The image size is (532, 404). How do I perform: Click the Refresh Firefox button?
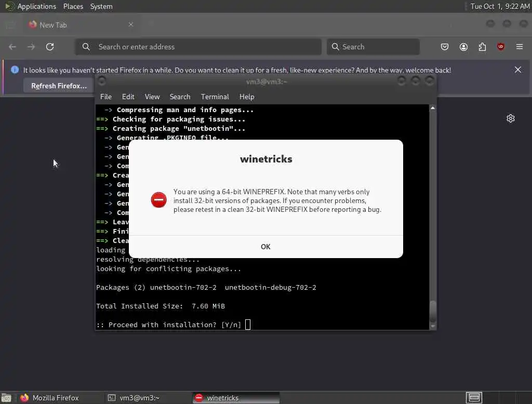pos(59,86)
